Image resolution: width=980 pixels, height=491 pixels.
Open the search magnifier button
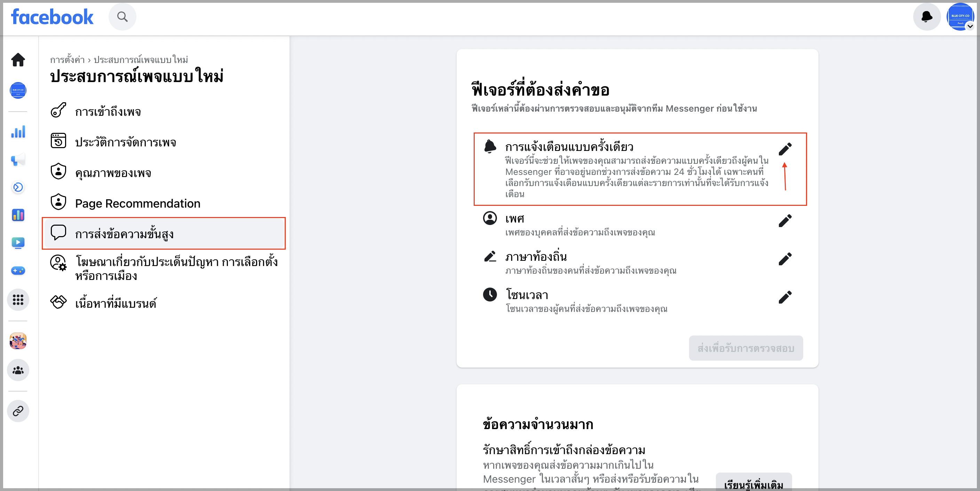coord(122,17)
